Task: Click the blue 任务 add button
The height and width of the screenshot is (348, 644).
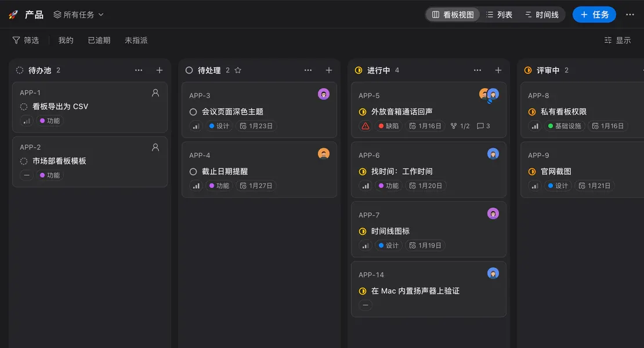Action: tap(594, 14)
